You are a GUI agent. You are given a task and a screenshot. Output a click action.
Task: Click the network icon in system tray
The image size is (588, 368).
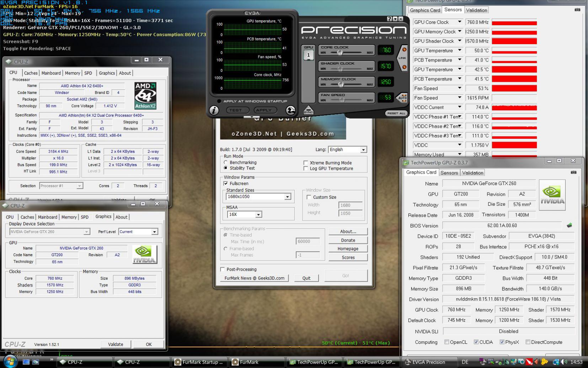click(556, 362)
